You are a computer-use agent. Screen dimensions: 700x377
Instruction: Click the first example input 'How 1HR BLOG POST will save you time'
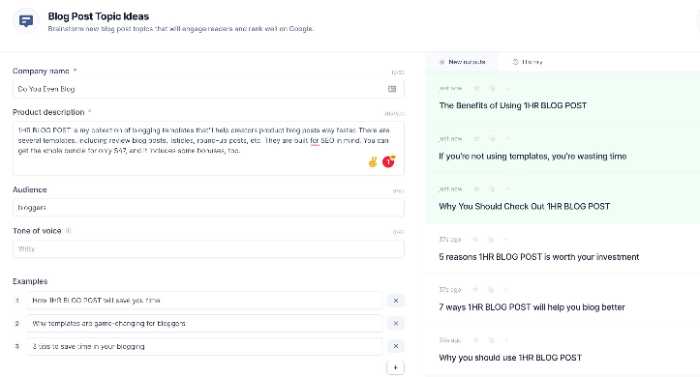pos(204,301)
